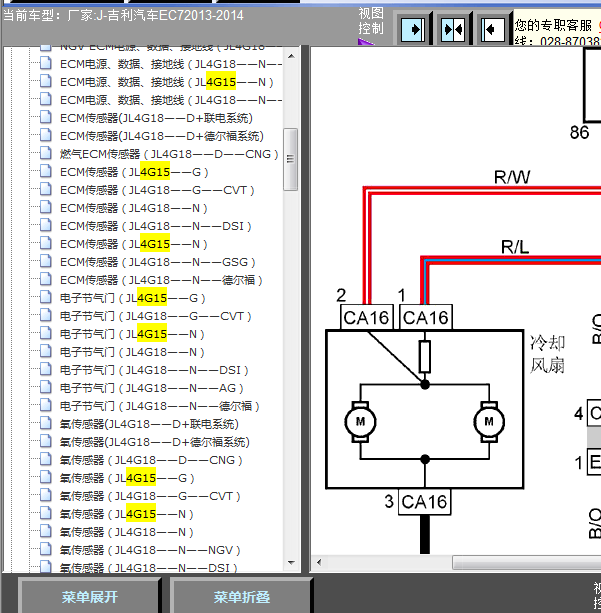Open ECM传感器(JL4G18——D+联电系统) entry

[156, 118]
